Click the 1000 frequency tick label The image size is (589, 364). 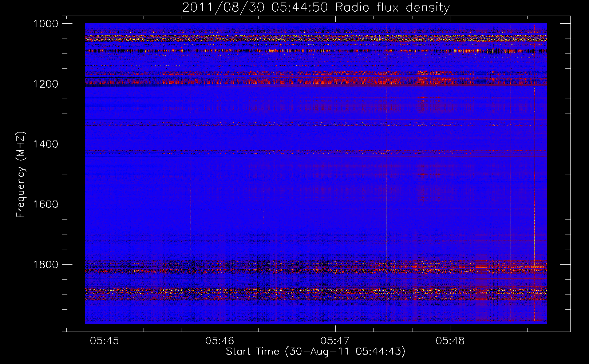coord(46,24)
